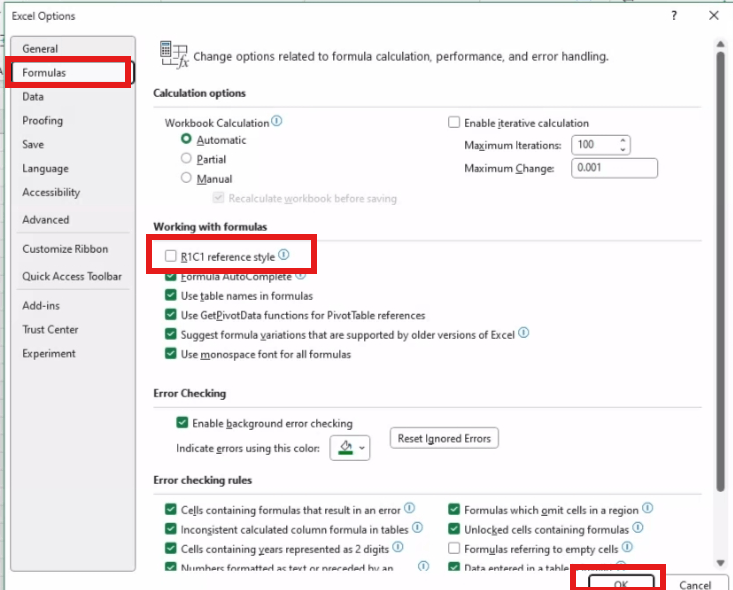Toggle Formulas which omit cells in a region

click(454, 509)
